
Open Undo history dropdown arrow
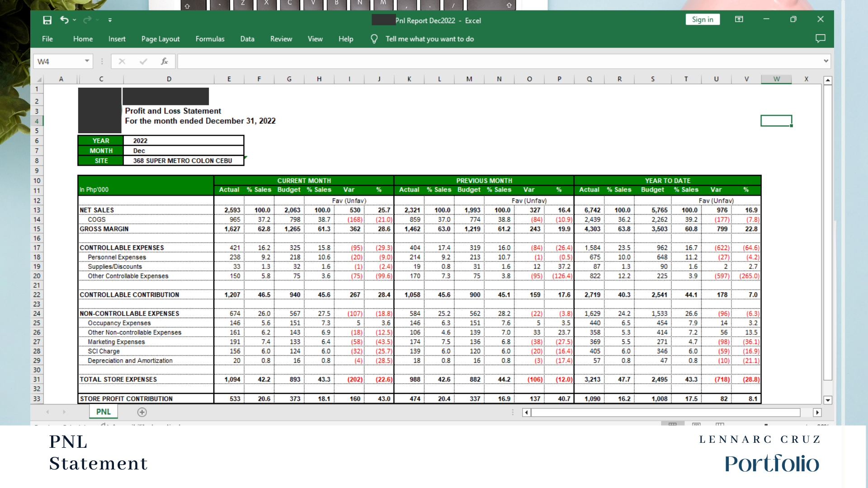(x=75, y=20)
